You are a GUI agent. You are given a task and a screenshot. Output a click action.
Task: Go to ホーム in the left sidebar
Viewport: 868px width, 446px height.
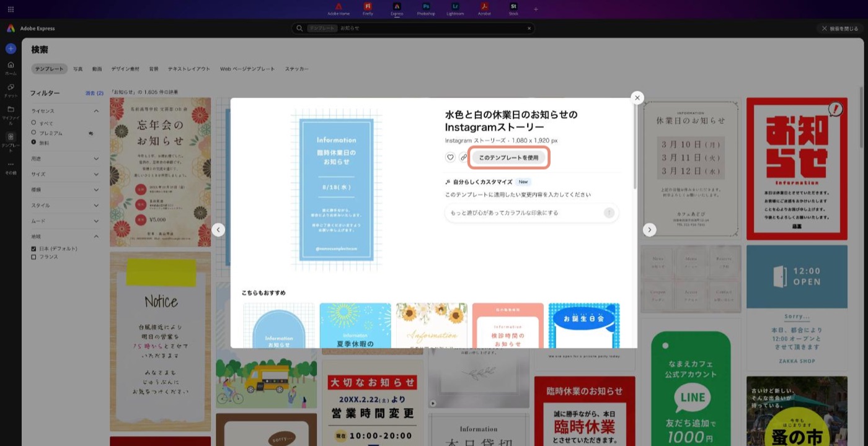[11, 68]
